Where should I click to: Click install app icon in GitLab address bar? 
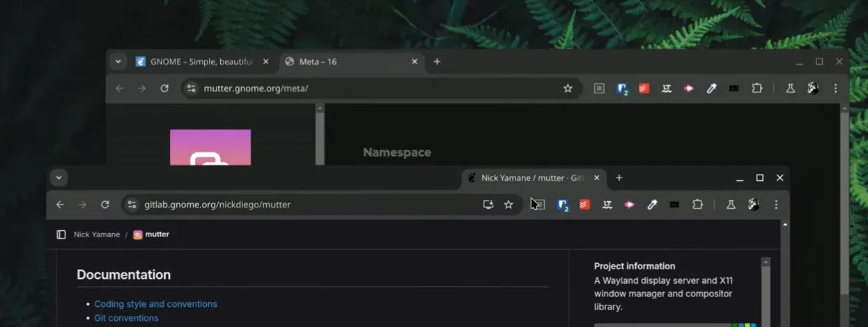click(488, 205)
